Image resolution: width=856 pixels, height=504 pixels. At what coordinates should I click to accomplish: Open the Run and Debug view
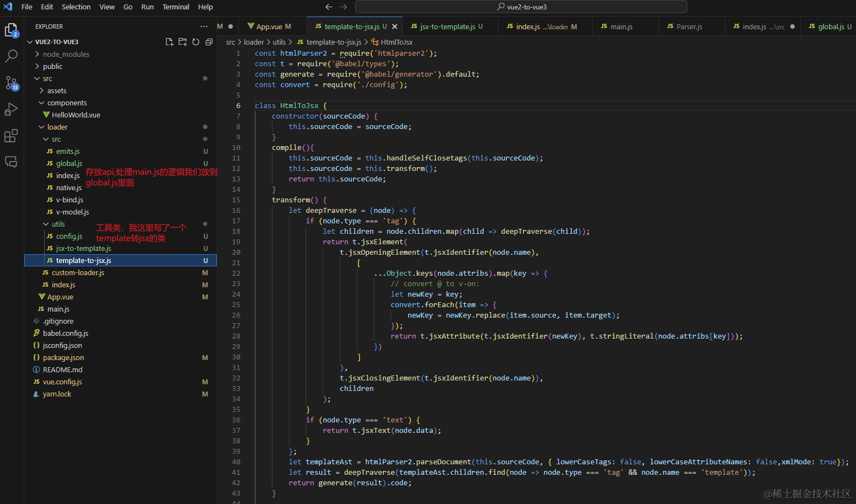pyautogui.click(x=11, y=109)
